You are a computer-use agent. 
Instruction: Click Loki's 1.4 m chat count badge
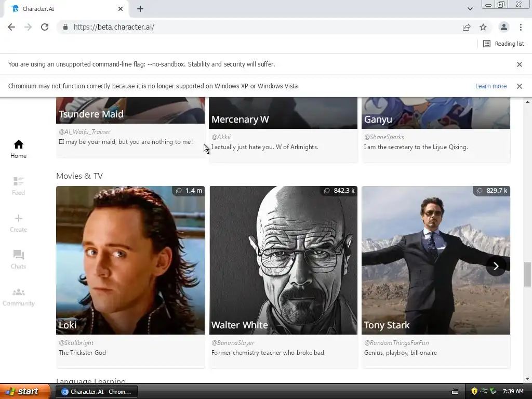189,191
